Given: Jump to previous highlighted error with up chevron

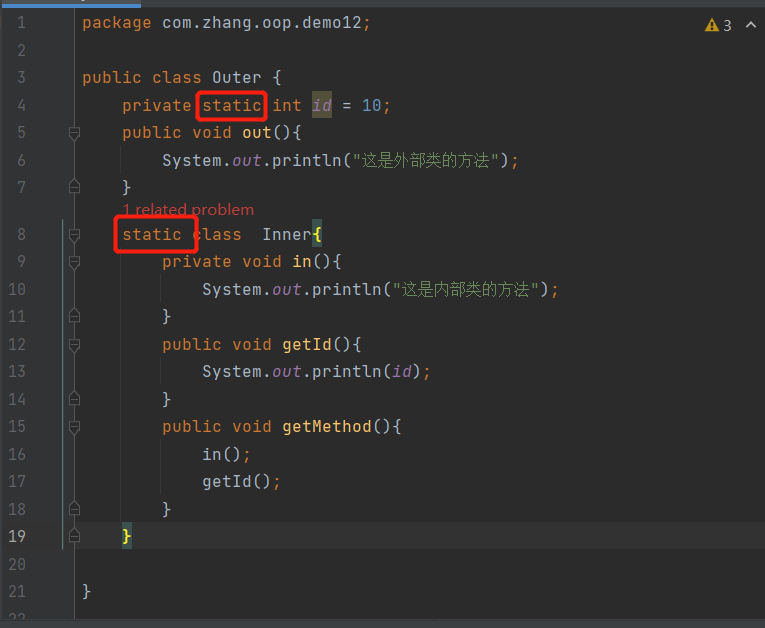Looking at the screenshot, I should point(751,25).
